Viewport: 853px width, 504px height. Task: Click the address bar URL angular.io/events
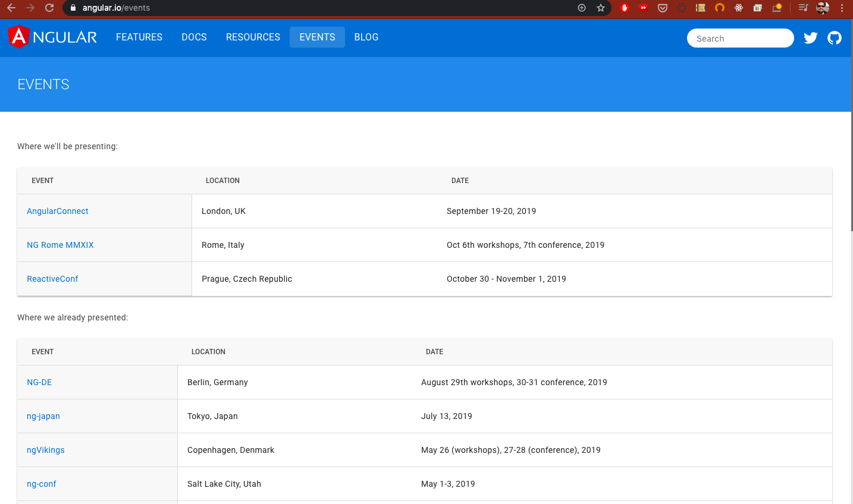pyautogui.click(x=116, y=8)
